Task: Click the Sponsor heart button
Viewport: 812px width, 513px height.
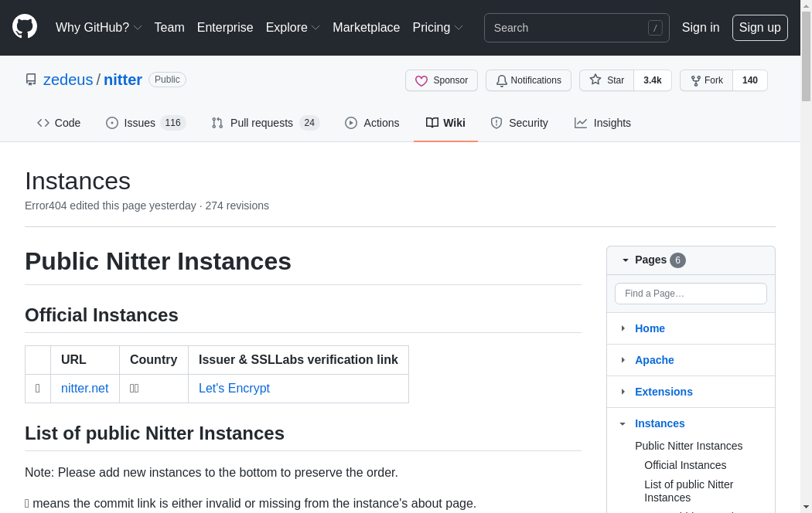Action: [x=442, y=80]
